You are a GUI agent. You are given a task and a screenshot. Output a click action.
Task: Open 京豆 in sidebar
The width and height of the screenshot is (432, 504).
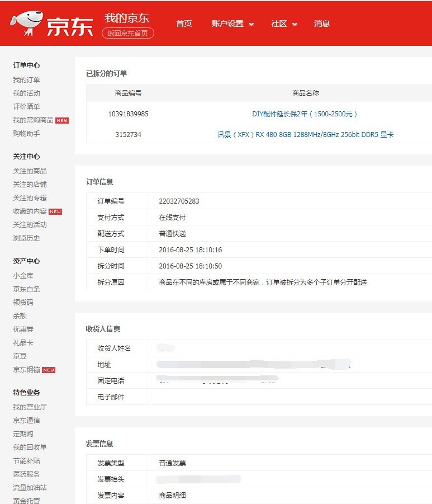[20, 356]
